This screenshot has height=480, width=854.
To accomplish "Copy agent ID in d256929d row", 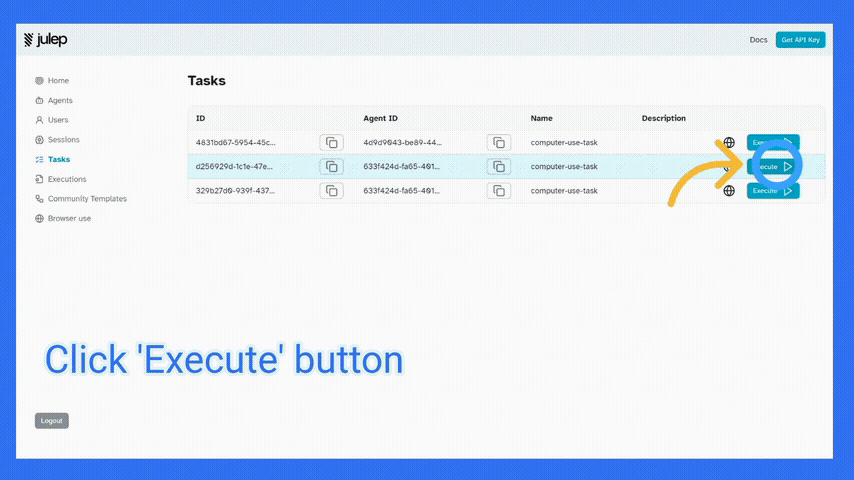I will pos(498,167).
